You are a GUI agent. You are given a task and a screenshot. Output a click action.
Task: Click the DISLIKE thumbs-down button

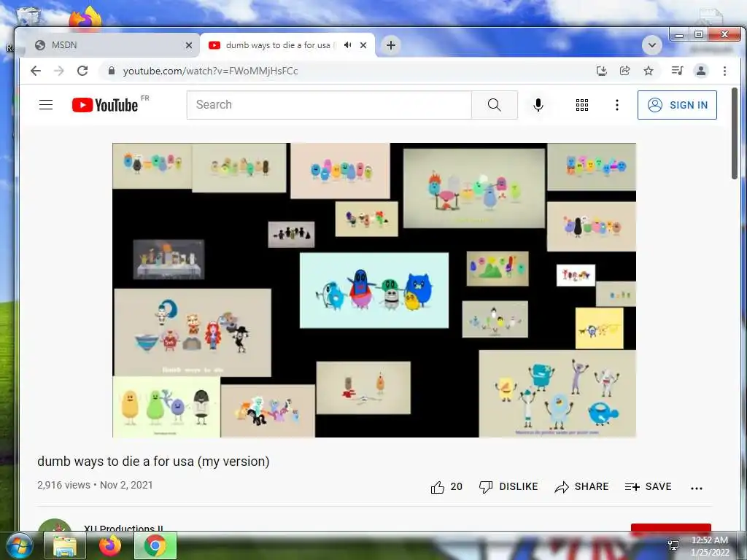[508, 486]
